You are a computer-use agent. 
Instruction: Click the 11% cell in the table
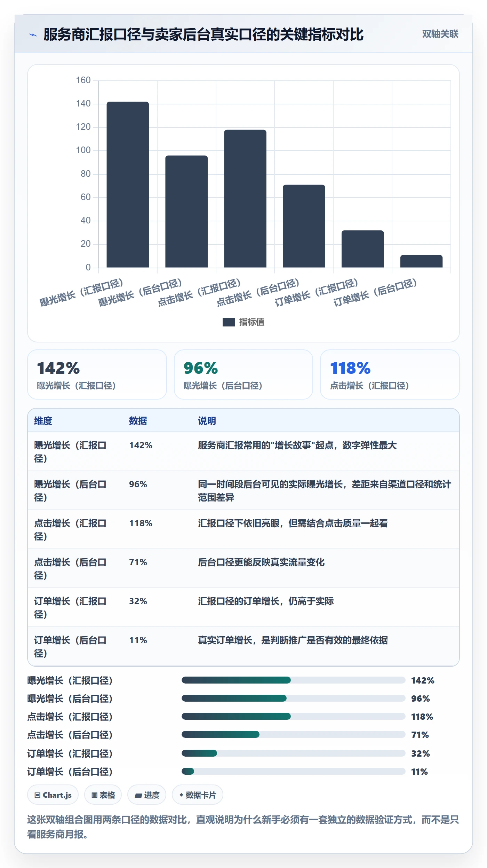138,640
